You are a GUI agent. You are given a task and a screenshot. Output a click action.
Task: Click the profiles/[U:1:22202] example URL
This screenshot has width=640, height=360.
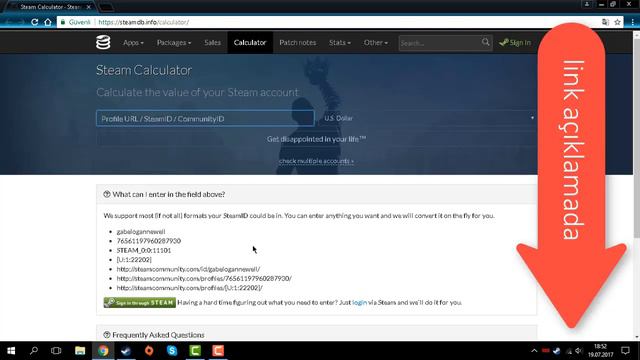pyautogui.click(x=190, y=288)
